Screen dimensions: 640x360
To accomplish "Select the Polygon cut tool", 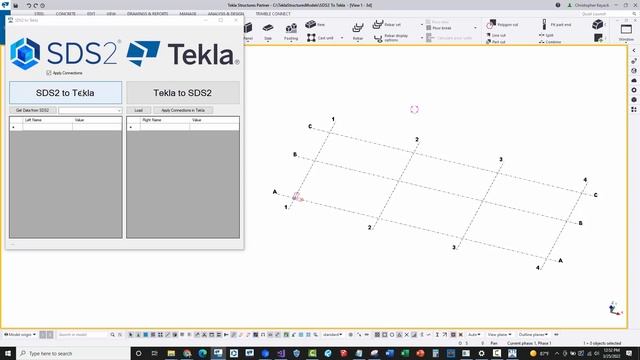I will tap(502, 24).
